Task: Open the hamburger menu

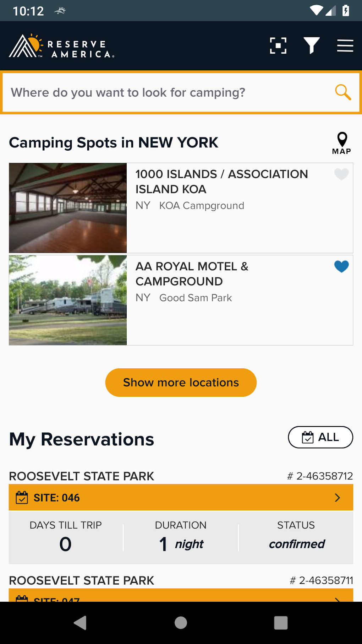Action: (345, 45)
